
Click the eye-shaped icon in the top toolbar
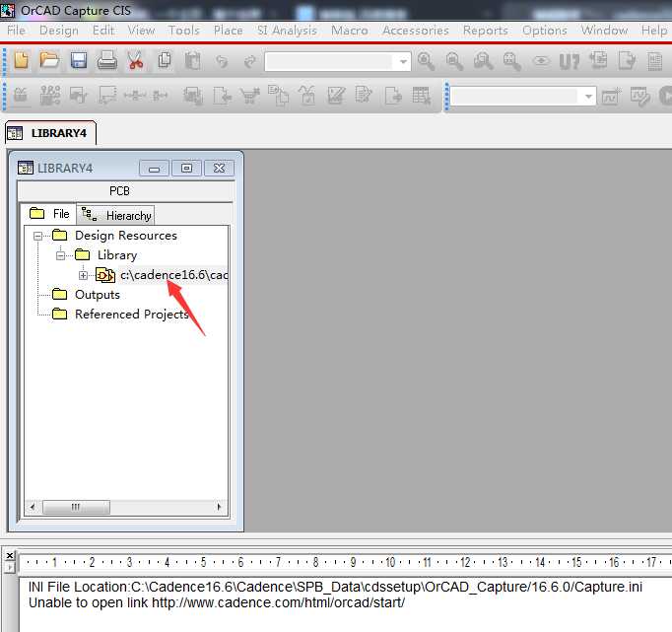click(x=541, y=61)
